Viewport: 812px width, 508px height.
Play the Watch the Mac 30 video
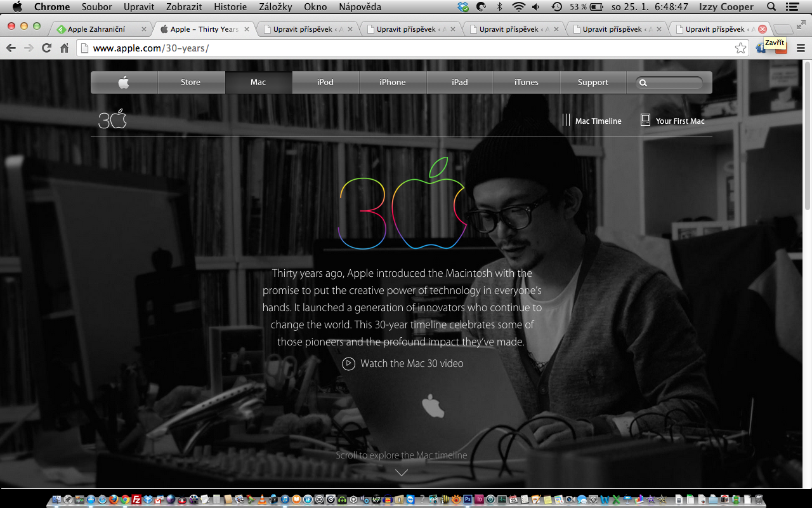click(403, 364)
